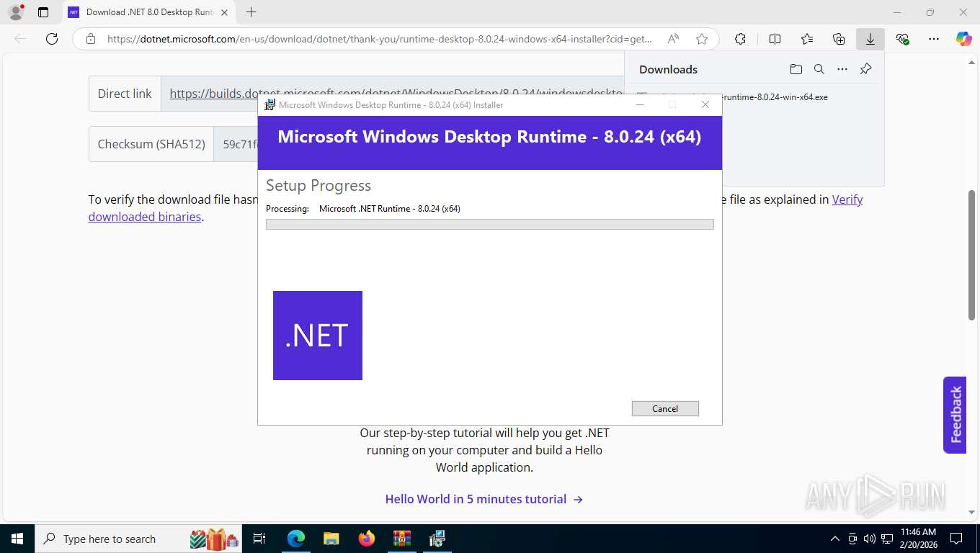Open Edge Settings and more menu

pos(934,40)
